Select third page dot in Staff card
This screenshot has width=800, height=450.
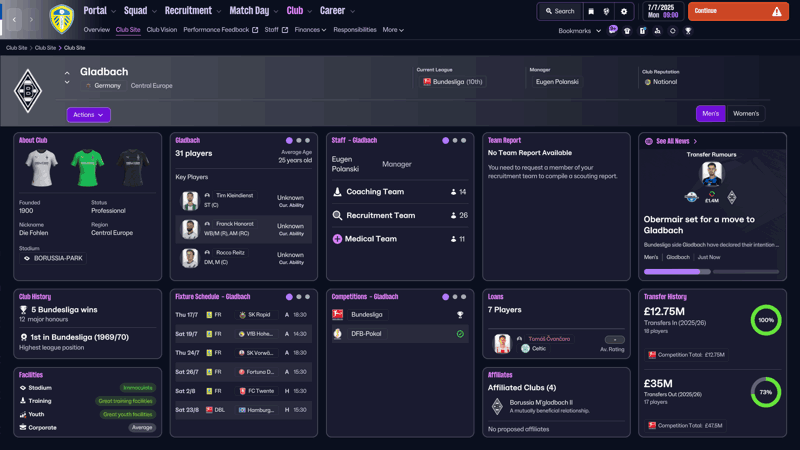coord(463,140)
